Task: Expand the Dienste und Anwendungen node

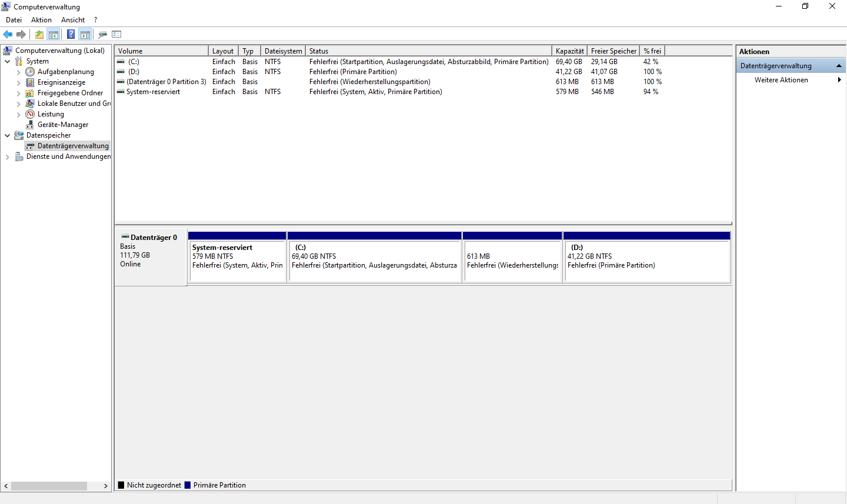Action: tap(7, 157)
